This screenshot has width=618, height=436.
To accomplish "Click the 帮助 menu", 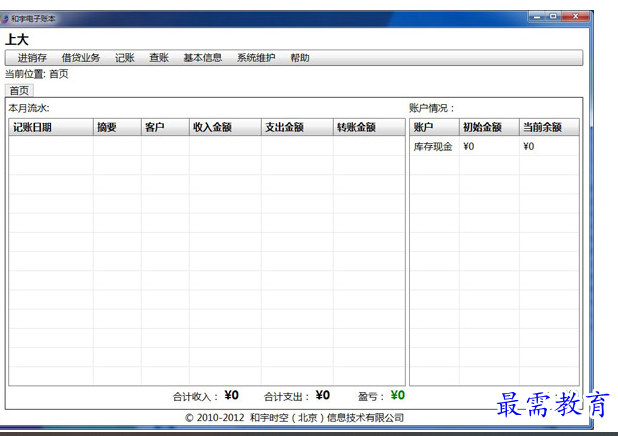I will (x=300, y=58).
